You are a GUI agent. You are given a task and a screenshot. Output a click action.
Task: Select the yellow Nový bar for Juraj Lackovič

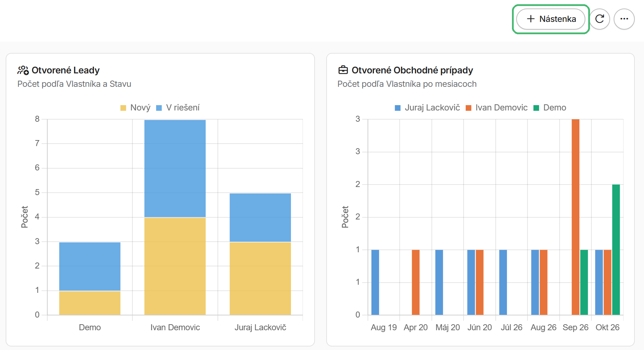click(260, 278)
